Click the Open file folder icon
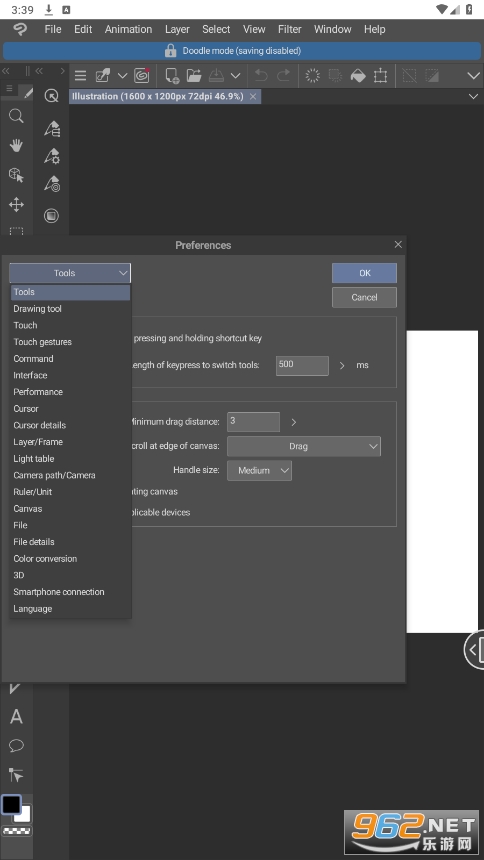The height and width of the screenshot is (860, 484). [194, 75]
